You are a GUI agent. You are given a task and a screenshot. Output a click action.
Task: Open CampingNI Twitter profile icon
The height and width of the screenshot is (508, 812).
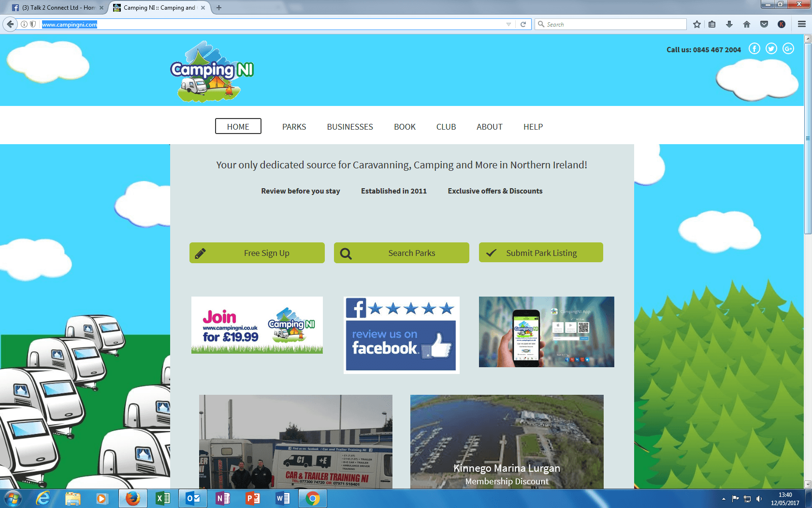tap(771, 48)
